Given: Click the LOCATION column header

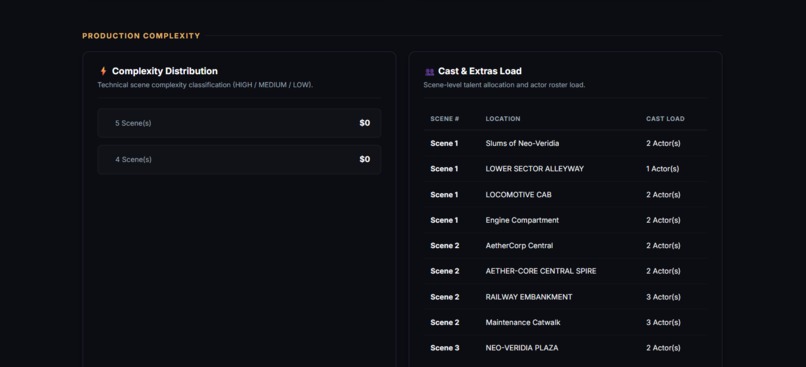Looking at the screenshot, I should coord(503,119).
